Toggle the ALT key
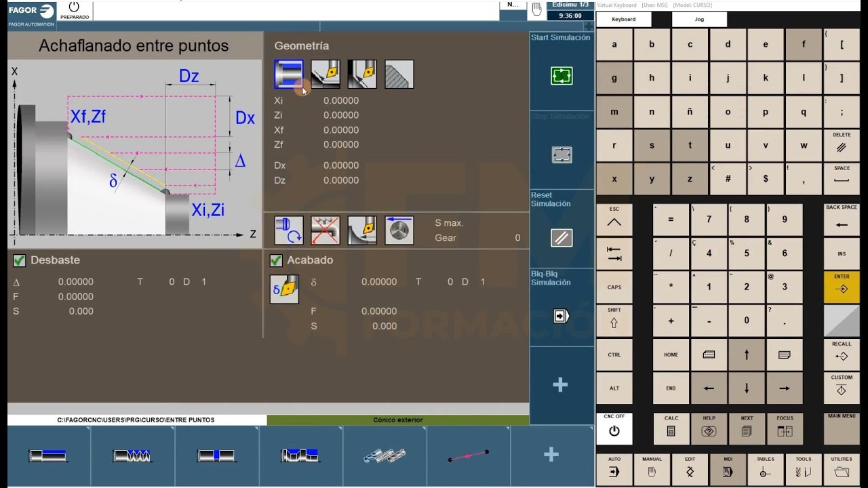The height and width of the screenshot is (488, 868). tap(614, 388)
